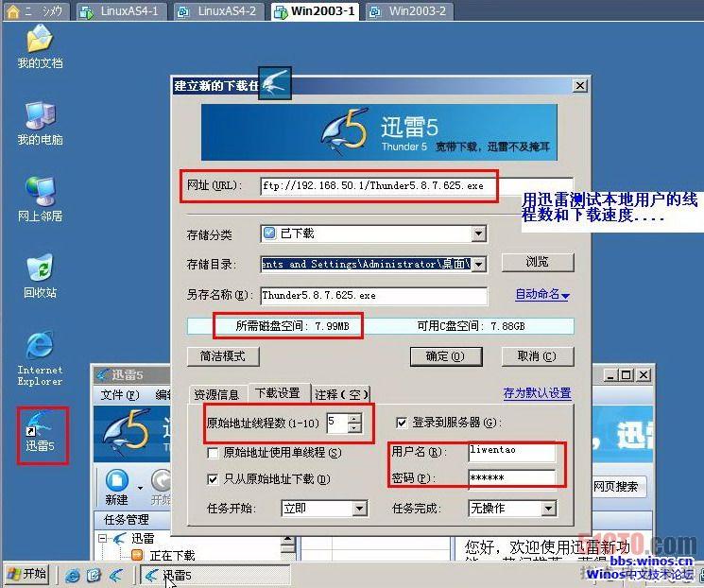This screenshot has width=704, height=588.
Task: Click scroll up arrow in task tree
Action: point(288,539)
